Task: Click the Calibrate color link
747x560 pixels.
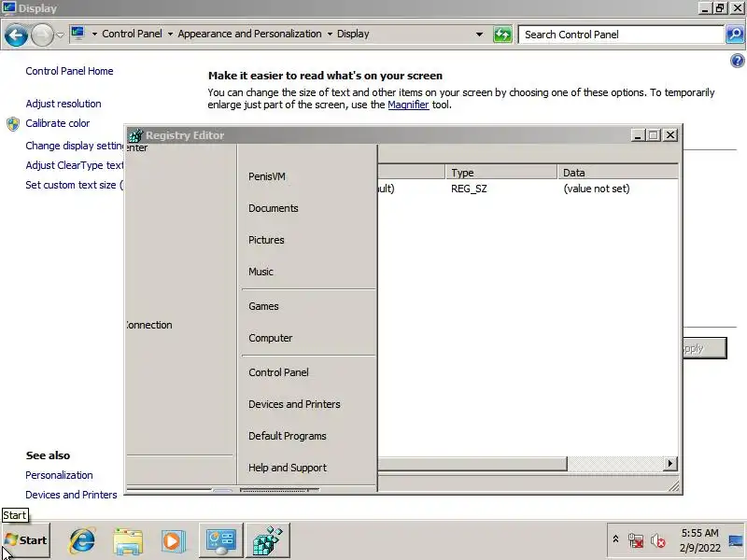Action: 58,123
